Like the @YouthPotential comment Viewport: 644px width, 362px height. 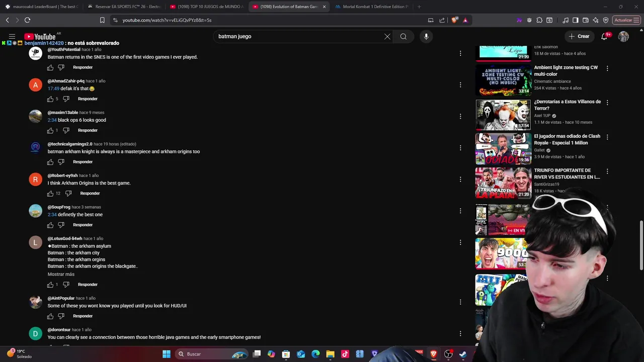point(50,67)
